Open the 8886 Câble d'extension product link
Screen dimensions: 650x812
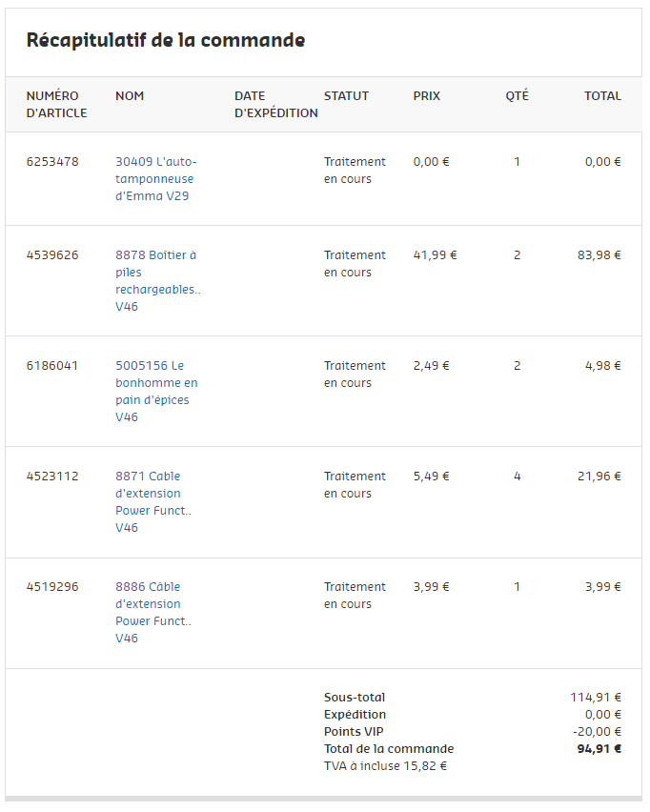pos(152,612)
